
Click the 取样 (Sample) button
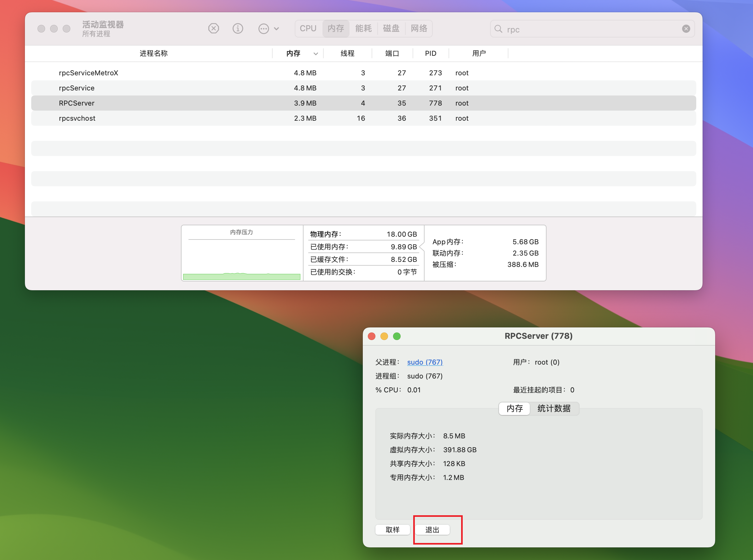[392, 530]
